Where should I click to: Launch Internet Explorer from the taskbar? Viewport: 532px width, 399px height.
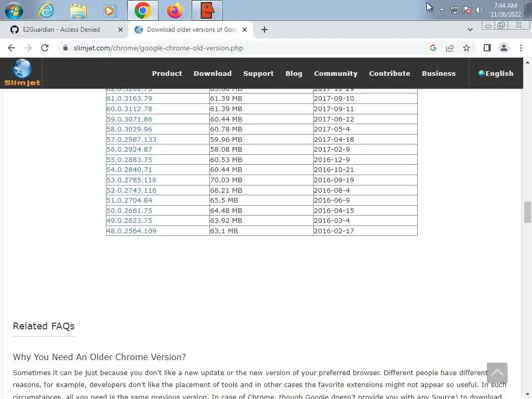pyautogui.click(x=46, y=10)
